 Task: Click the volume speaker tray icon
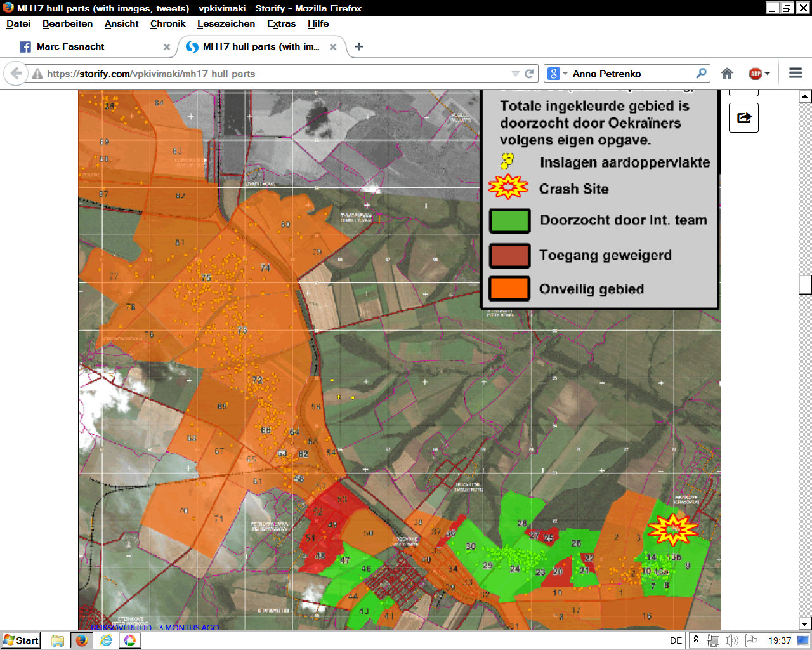[732, 640]
